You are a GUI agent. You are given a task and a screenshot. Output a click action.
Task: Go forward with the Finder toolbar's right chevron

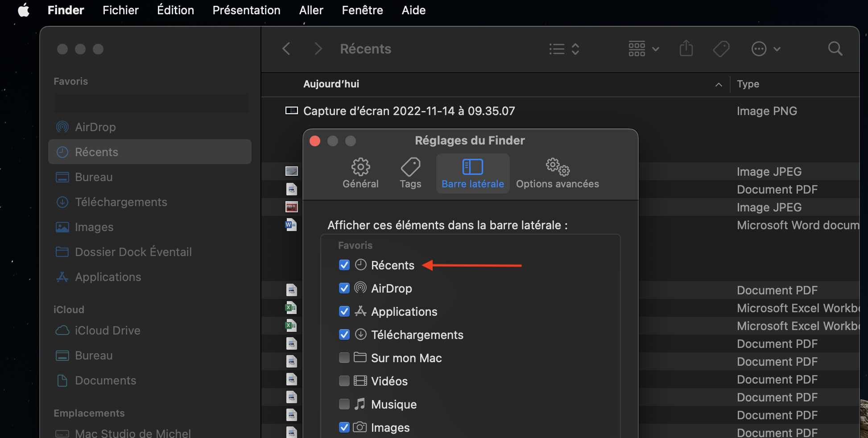pyautogui.click(x=318, y=49)
